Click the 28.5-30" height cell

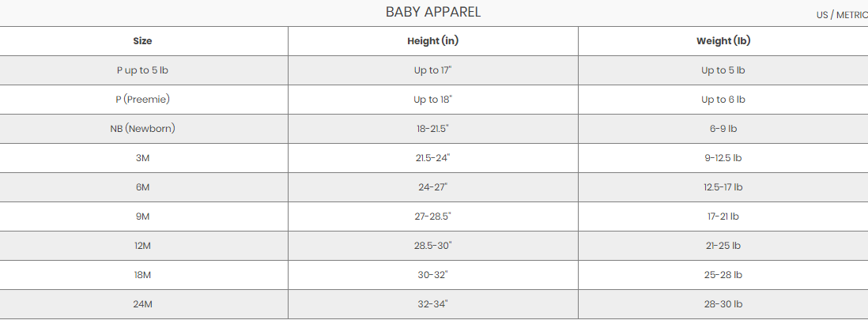pos(433,246)
